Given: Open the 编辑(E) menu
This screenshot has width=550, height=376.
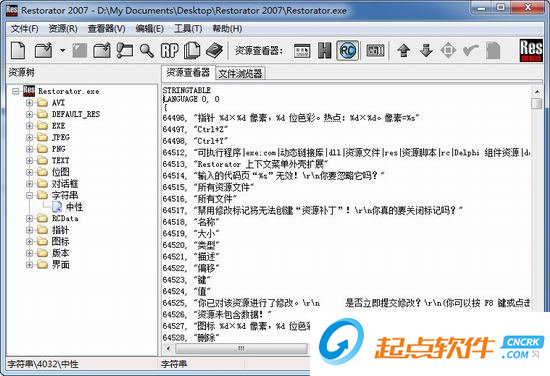Looking at the screenshot, I should click(149, 28).
